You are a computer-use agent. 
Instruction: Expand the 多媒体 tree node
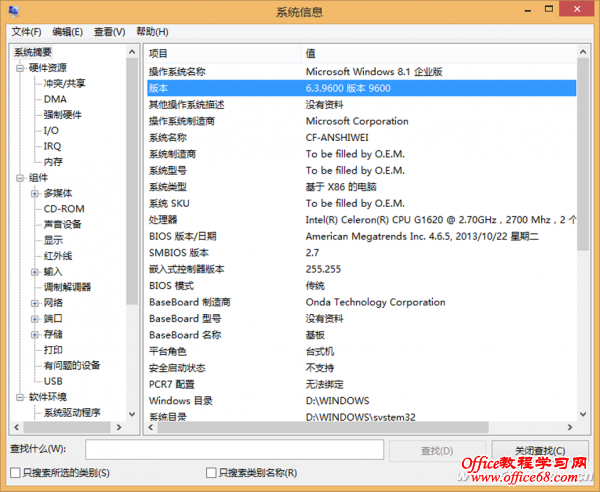click(x=35, y=194)
